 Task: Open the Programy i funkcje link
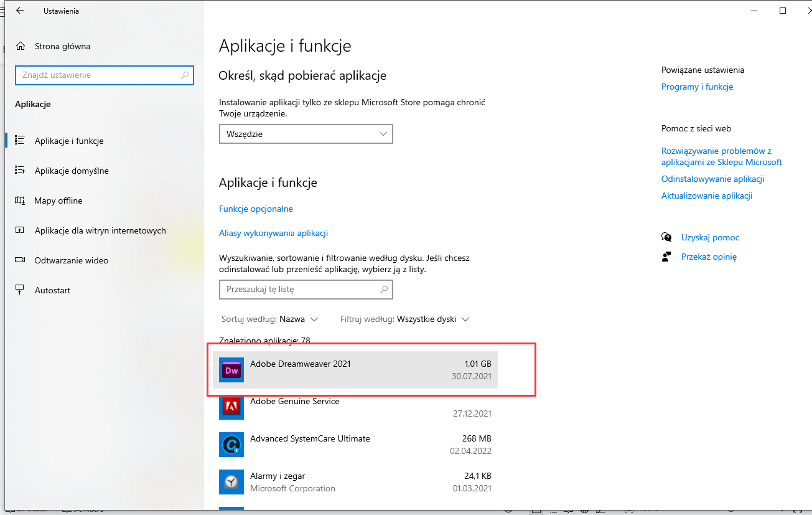click(x=697, y=87)
